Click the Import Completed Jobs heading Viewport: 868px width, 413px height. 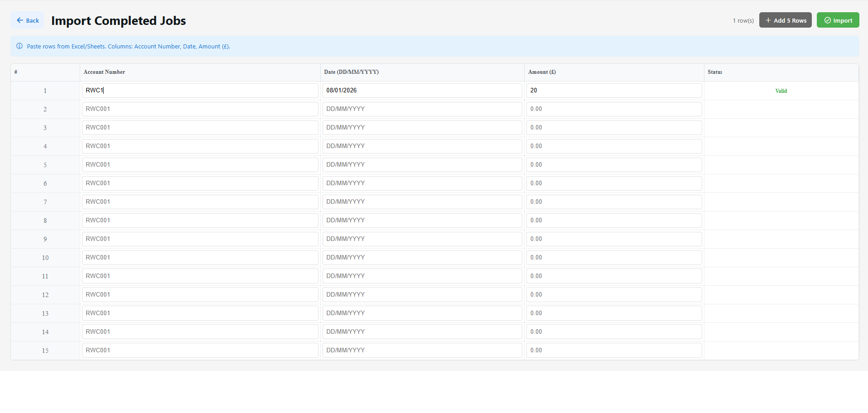coord(119,21)
